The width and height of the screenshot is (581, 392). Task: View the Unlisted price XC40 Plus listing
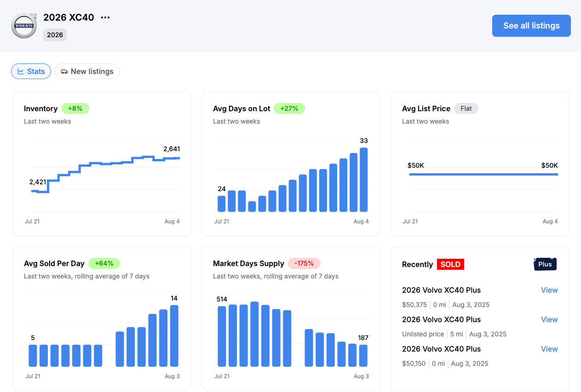[549, 319]
